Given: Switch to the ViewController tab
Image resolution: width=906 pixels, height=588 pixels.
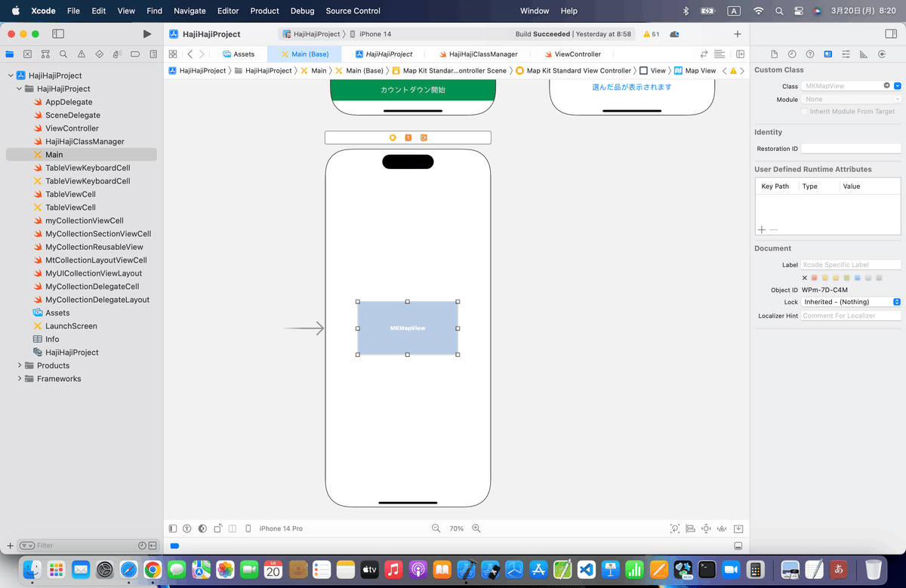Looking at the screenshot, I should click(x=572, y=54).
